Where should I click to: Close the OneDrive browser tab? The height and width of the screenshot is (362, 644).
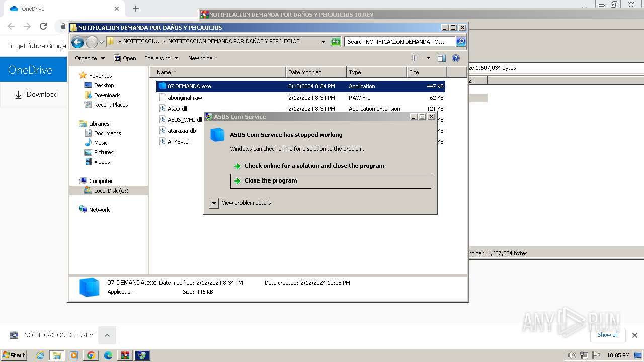[117, 9]
